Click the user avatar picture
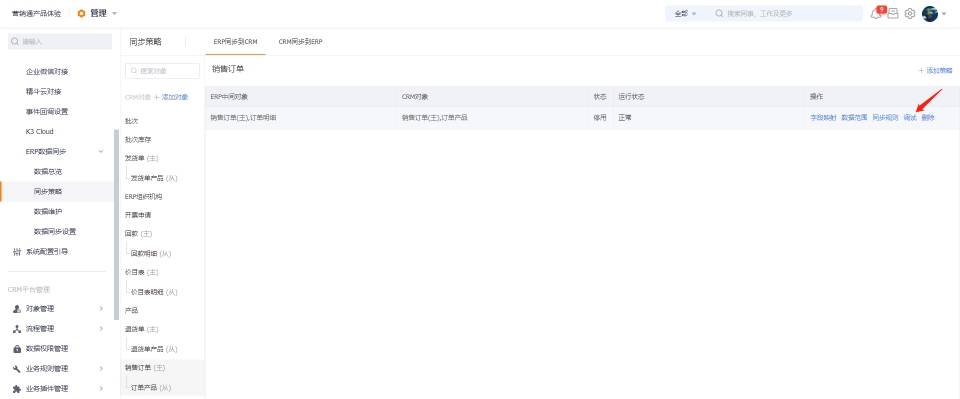Screen dimensions: 960x399 [x=930, y=13]
